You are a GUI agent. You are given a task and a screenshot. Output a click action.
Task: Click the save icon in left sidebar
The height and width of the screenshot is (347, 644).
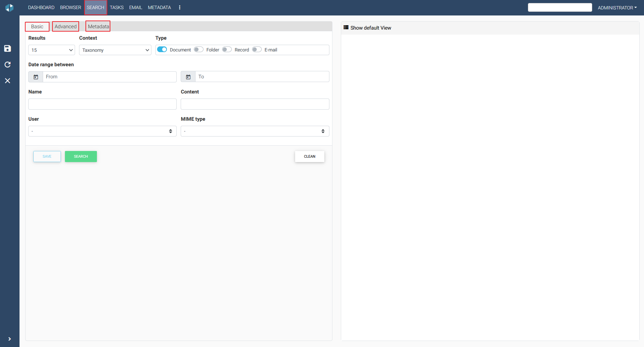tap(7, 48)
